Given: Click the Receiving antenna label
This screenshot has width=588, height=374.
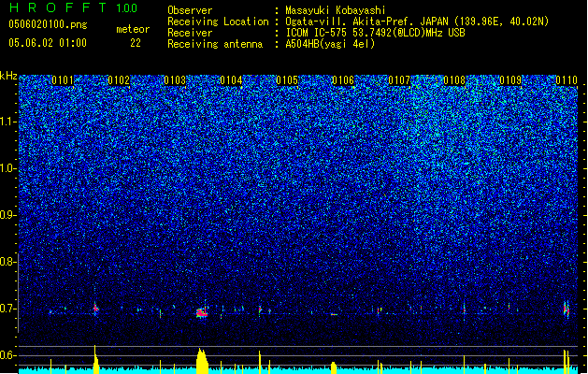Looking at the screenshot, I should 215,44.
